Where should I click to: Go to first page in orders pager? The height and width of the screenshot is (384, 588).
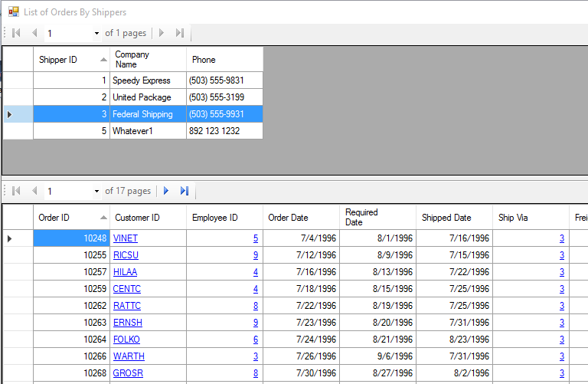(x=16, y=191)
